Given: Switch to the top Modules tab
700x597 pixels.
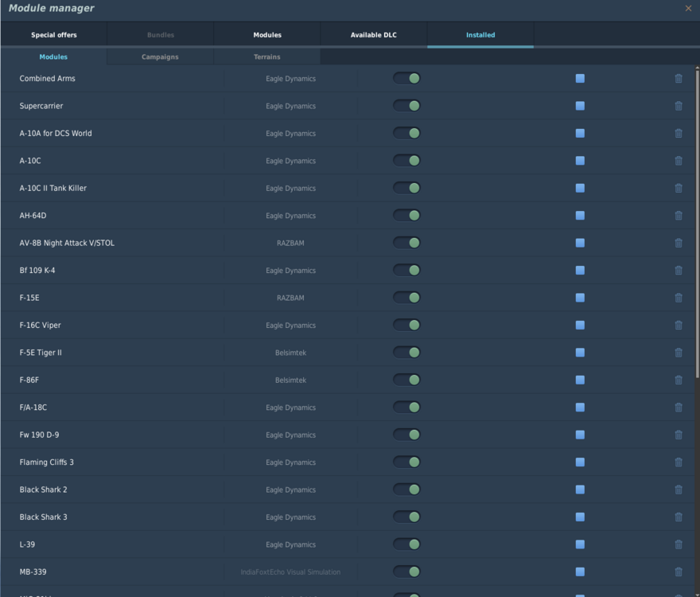Looking at the screenshot, I should (267, 35).
